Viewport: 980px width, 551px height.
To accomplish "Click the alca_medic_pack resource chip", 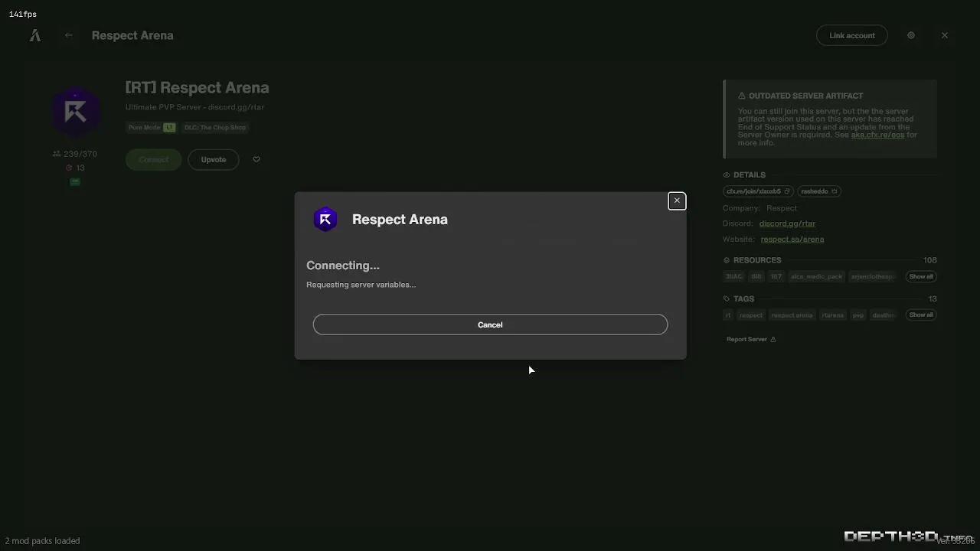I will coord(816,276).
